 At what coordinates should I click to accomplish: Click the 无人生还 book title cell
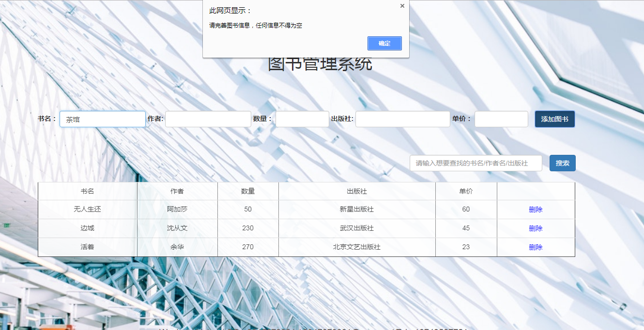pyautogui.click(x=88, y=210)
